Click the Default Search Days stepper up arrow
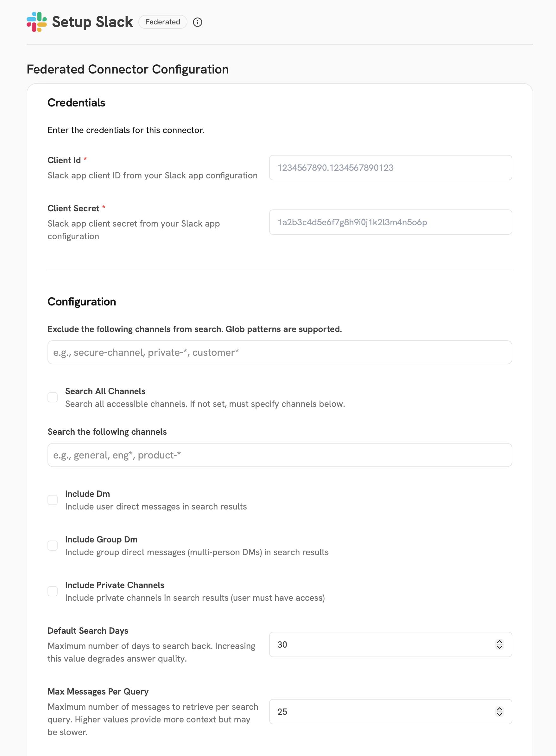The image size is (556, 756). [x=500, y=642]
